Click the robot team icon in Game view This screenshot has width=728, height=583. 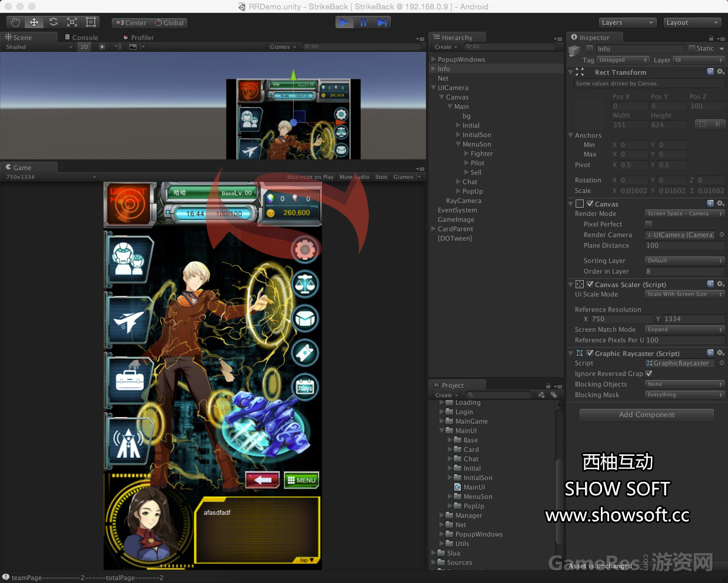click(x=129, y=259)
